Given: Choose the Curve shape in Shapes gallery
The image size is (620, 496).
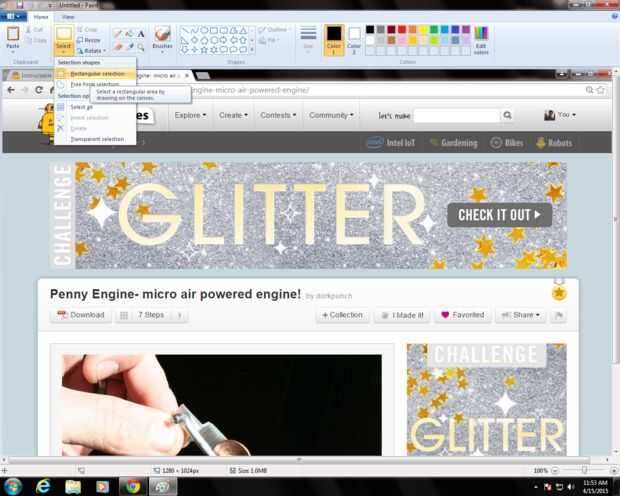Looking at the screenshot, I should (x=195, y=30).
